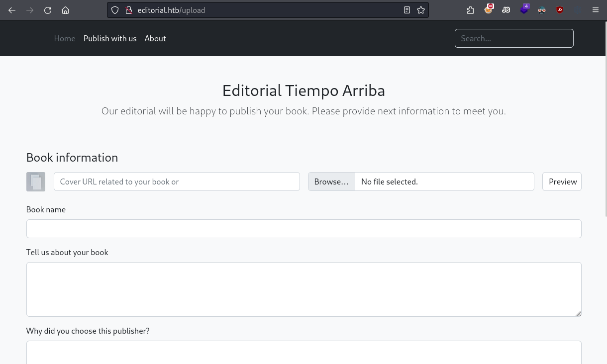
Task: Reload the page with the refresh icon
Action: 48,10
